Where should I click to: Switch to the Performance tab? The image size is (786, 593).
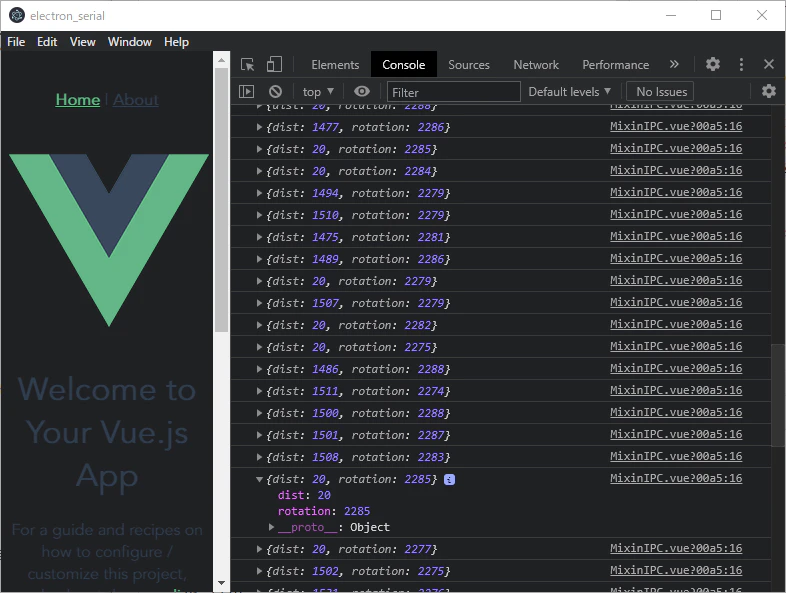point(616,65)
